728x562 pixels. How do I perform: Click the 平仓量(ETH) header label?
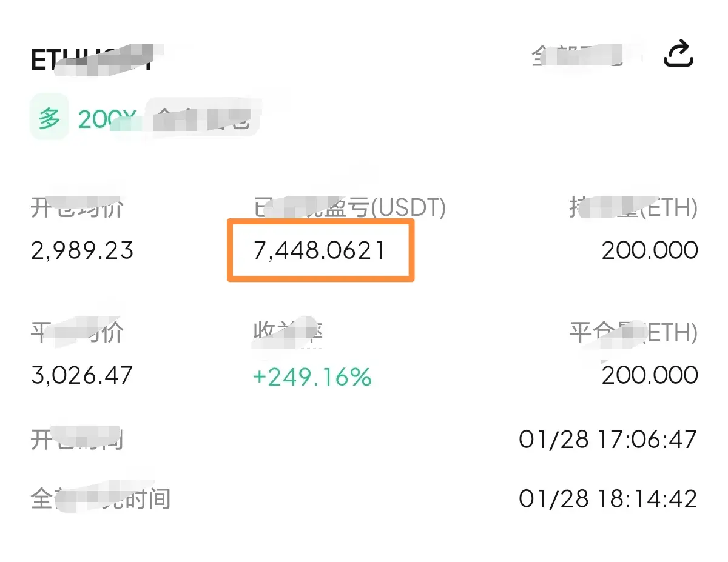(x=633, y=333)
